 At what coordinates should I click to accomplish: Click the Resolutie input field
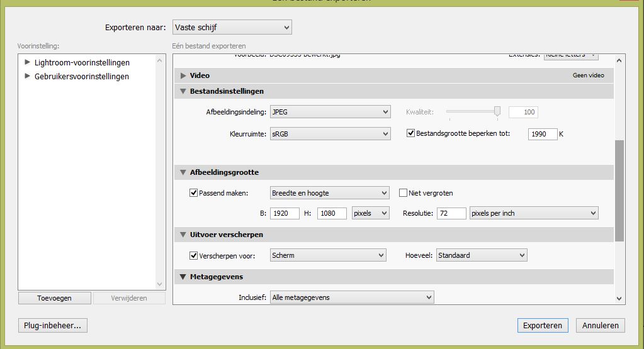point(451,213)
